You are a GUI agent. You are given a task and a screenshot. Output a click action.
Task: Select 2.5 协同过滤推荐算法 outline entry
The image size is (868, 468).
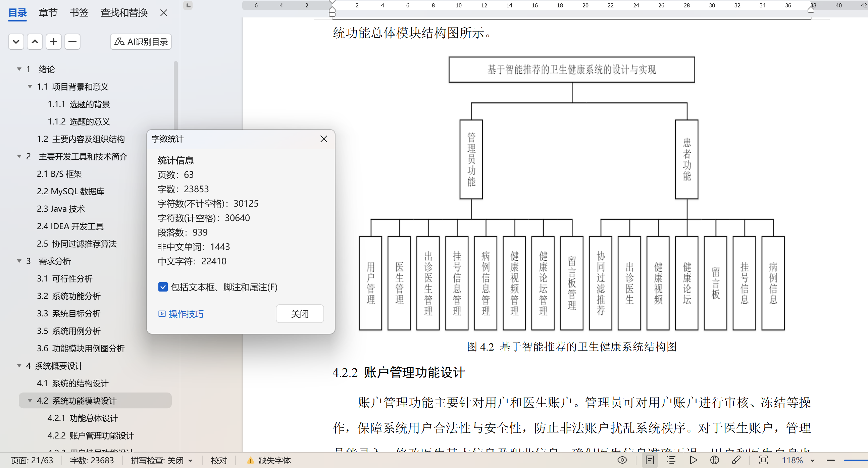click(77, 244)
